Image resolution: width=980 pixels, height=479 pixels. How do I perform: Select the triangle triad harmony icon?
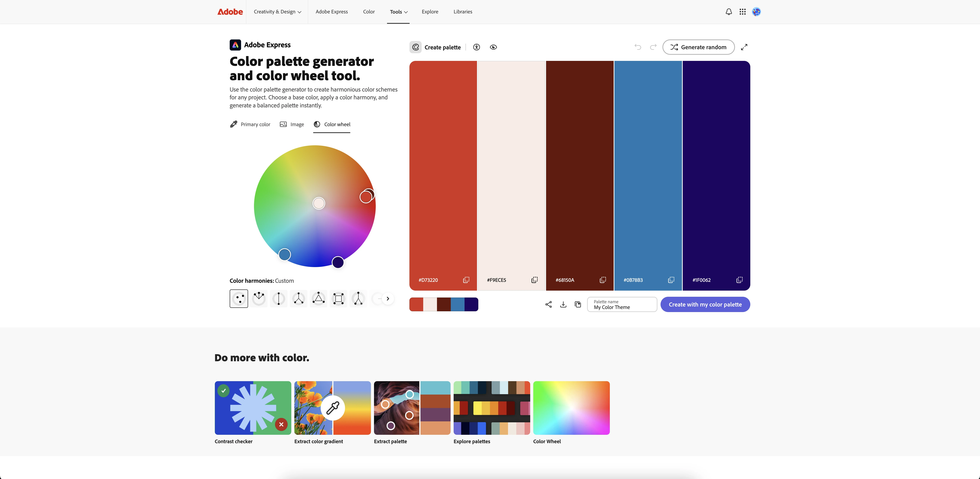pos(318,299)
